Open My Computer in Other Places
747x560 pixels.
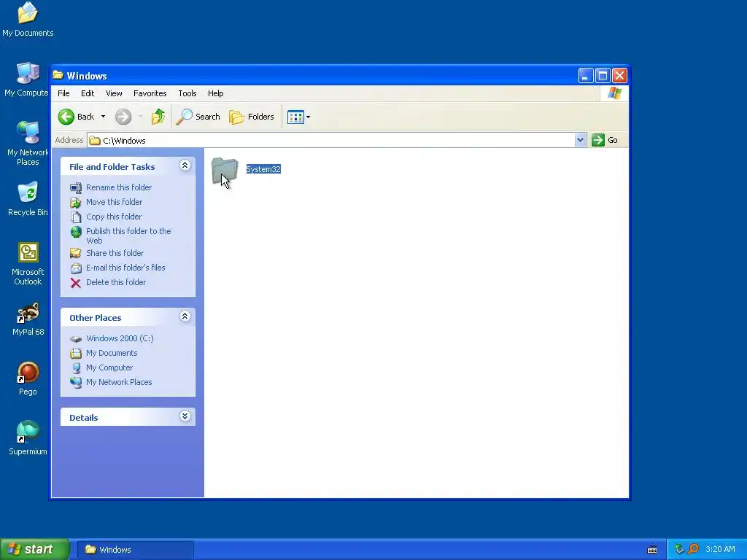(109, 367)
